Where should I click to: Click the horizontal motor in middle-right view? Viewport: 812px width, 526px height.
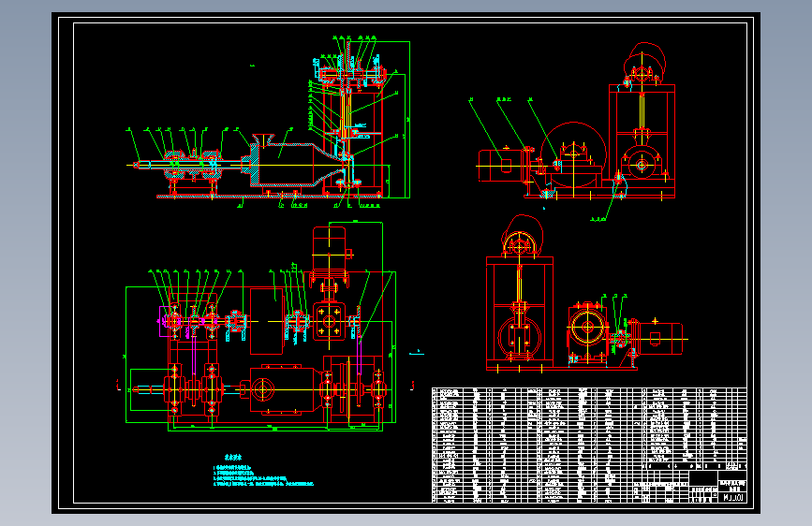658,339
